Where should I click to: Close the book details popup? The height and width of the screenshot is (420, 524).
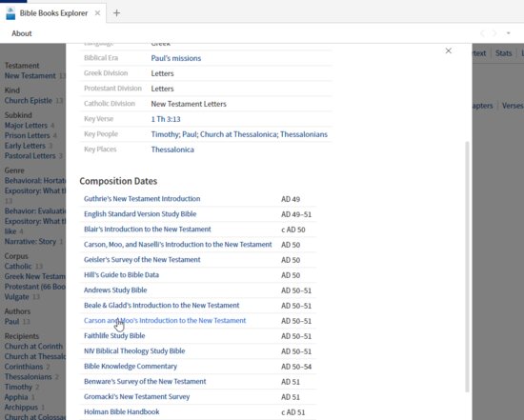click(449, 50)
